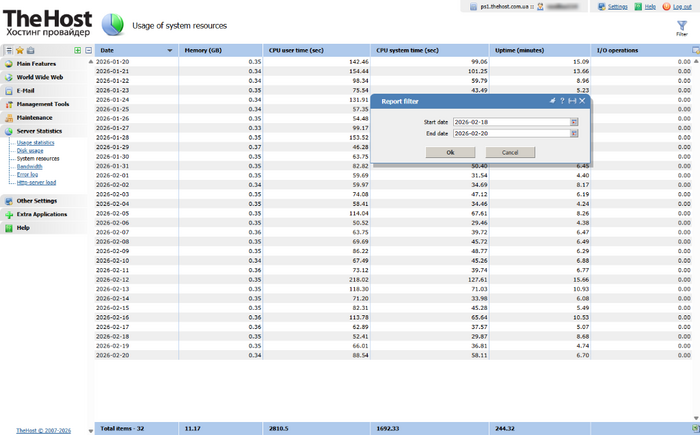Open the Start date calendar picker
This screenshot has height=435, width=700.
(x=575, y=121)
